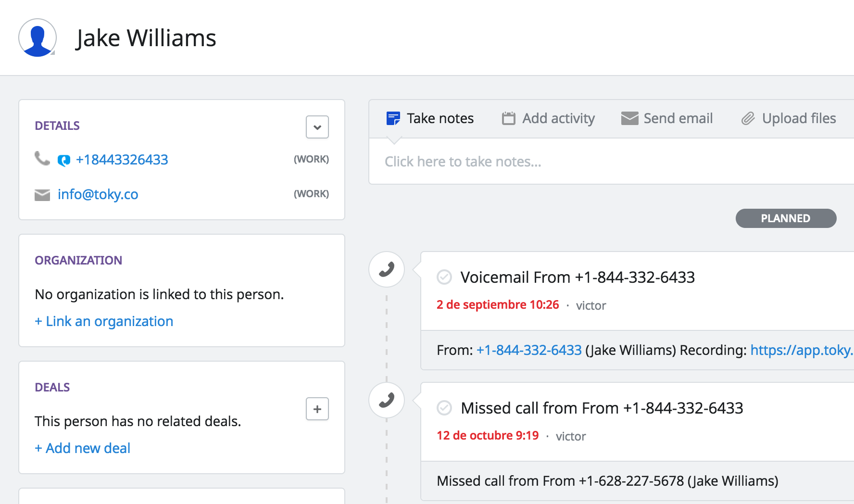Mark the Missed call activity as done
The width and height of the screenshot is (854, 504).
444,408
